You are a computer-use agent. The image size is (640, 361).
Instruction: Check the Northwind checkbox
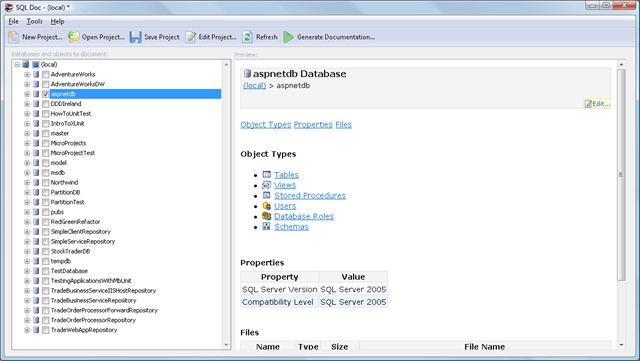pyautogui.click(x=46, y=183)
